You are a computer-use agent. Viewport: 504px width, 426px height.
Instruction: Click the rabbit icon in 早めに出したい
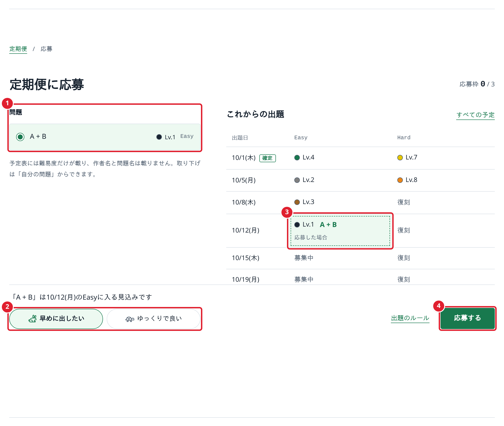(32, 319)
